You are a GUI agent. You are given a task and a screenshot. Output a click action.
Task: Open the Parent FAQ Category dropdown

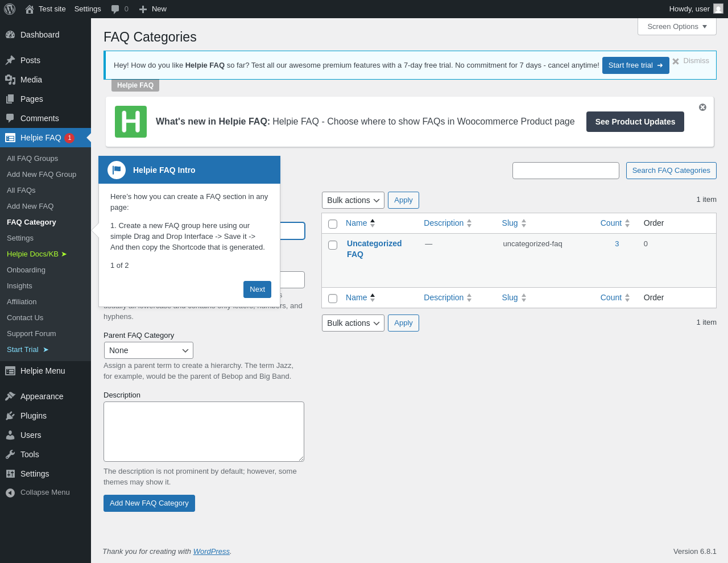(148, 350)
